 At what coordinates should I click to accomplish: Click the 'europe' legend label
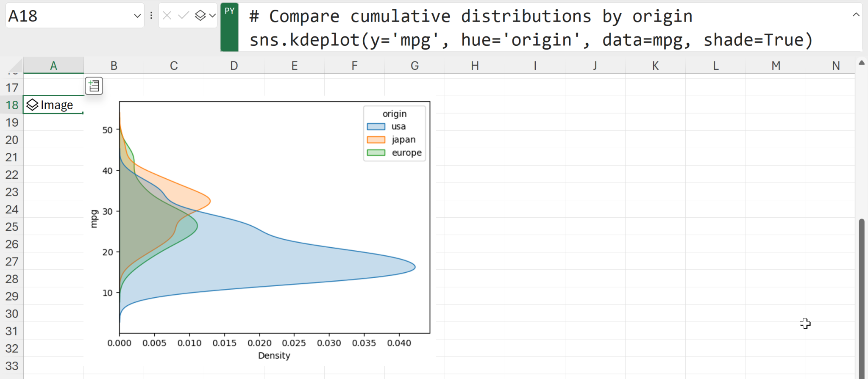click(406, 153)
